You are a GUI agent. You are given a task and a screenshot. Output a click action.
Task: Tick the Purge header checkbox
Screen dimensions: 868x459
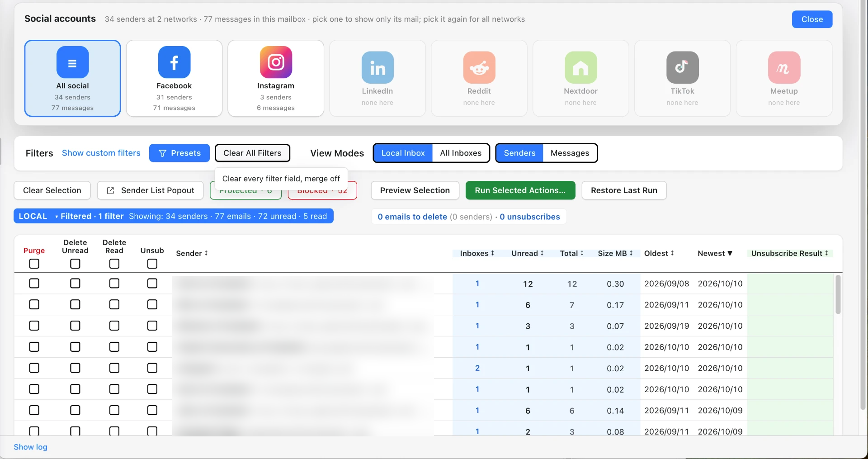tap(34, 264)
